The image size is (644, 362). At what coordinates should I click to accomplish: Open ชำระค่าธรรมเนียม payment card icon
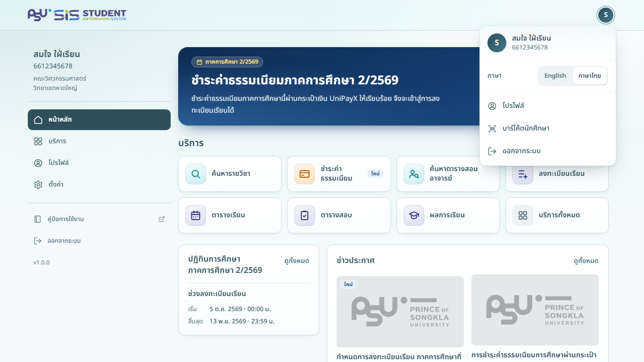[305, 174]
